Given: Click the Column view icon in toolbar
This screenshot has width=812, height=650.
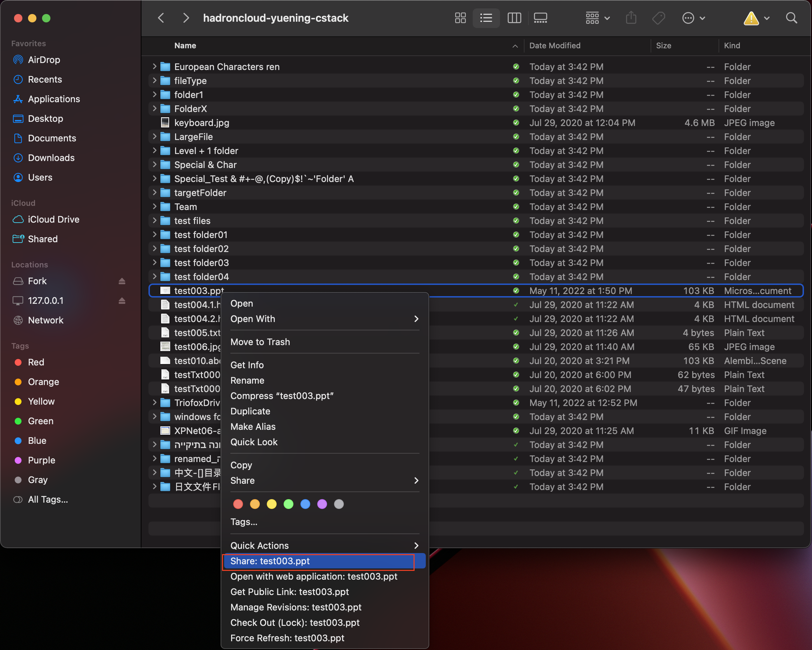Looking at the screenshot, I should coord(515,18).
